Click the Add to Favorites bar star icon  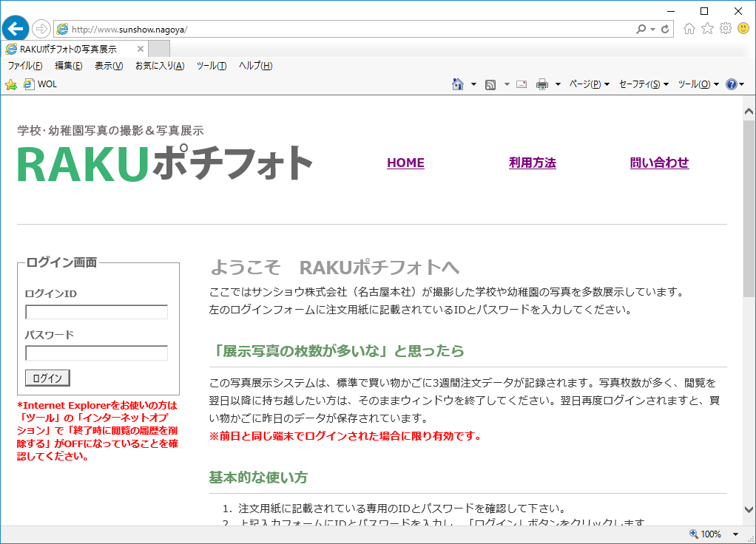(x=11, y=85)
